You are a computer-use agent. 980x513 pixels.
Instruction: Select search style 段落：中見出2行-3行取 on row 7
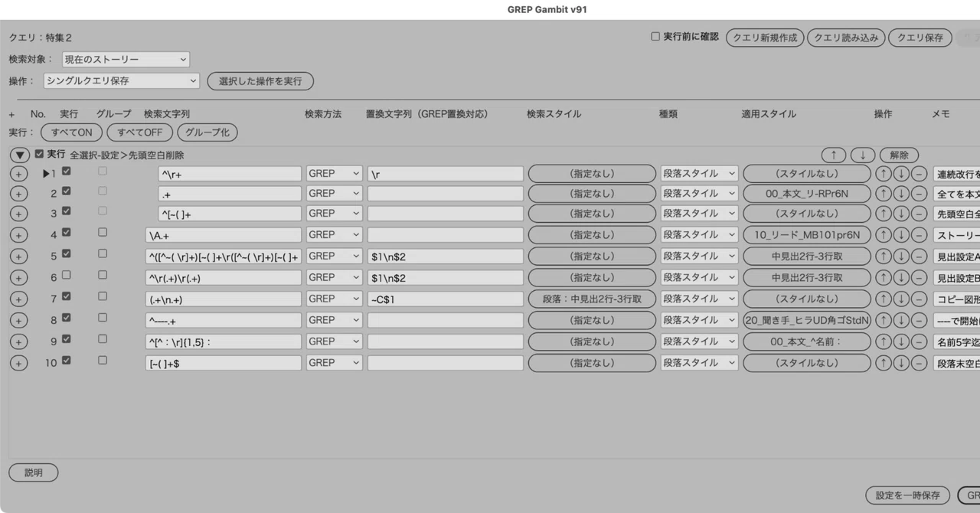pos(592,299)
